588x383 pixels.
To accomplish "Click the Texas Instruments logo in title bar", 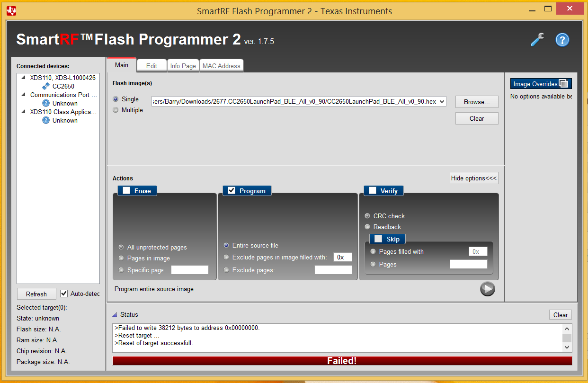I will click(11, 10).
